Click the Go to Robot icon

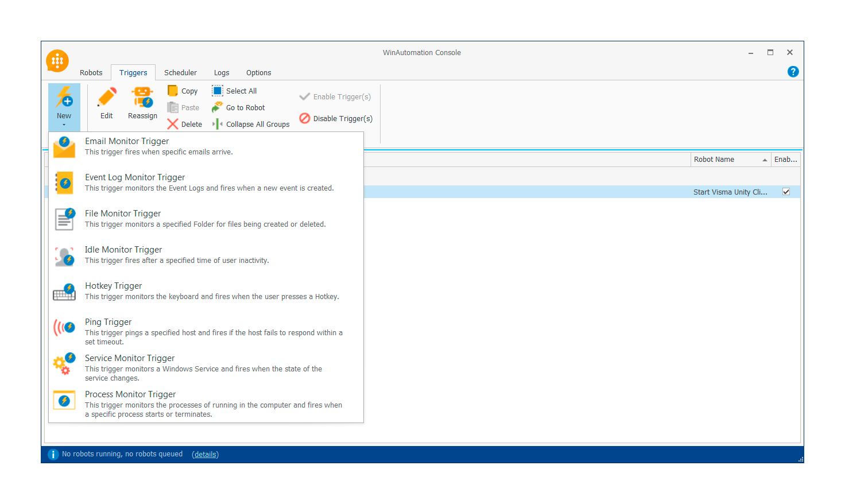click(217, 107)
